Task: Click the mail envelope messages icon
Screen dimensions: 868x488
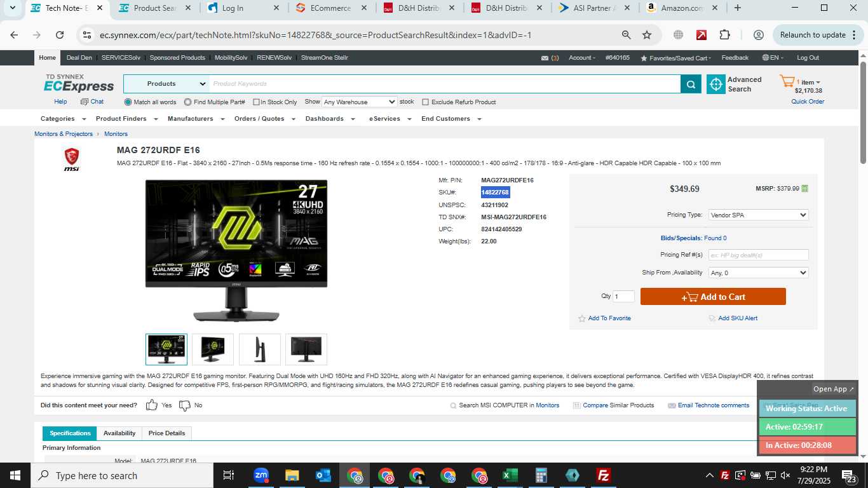Action: point(545,58)
